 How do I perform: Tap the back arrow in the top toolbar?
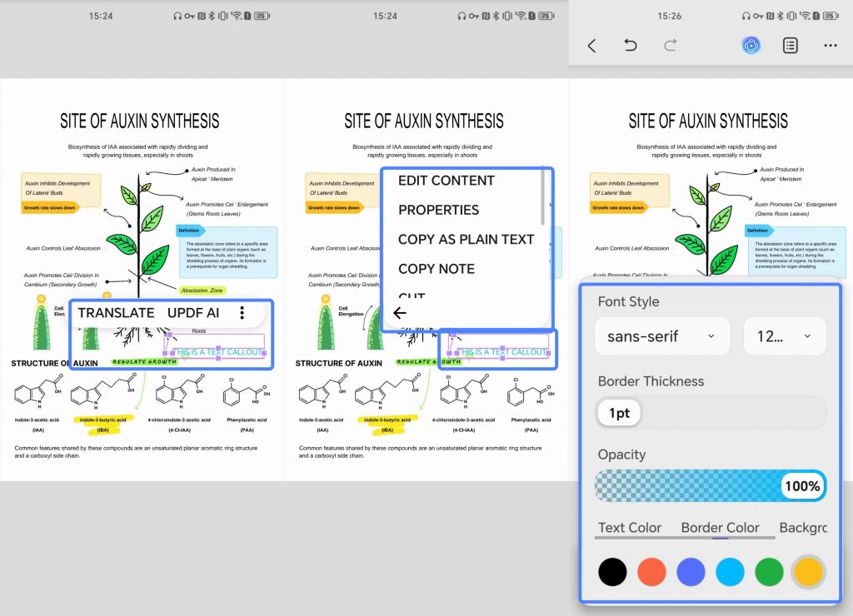tap(592, 46)
